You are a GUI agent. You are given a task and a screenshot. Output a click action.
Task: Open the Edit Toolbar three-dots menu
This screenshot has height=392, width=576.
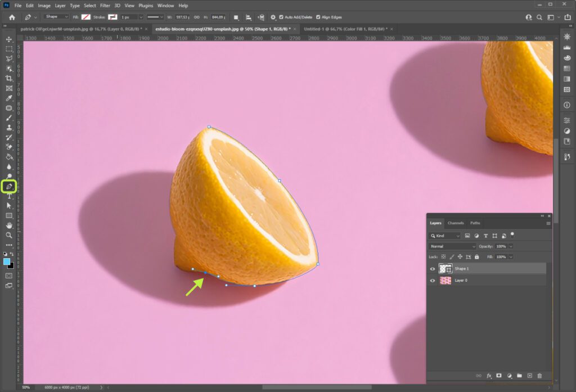click(x=9, y=245)
